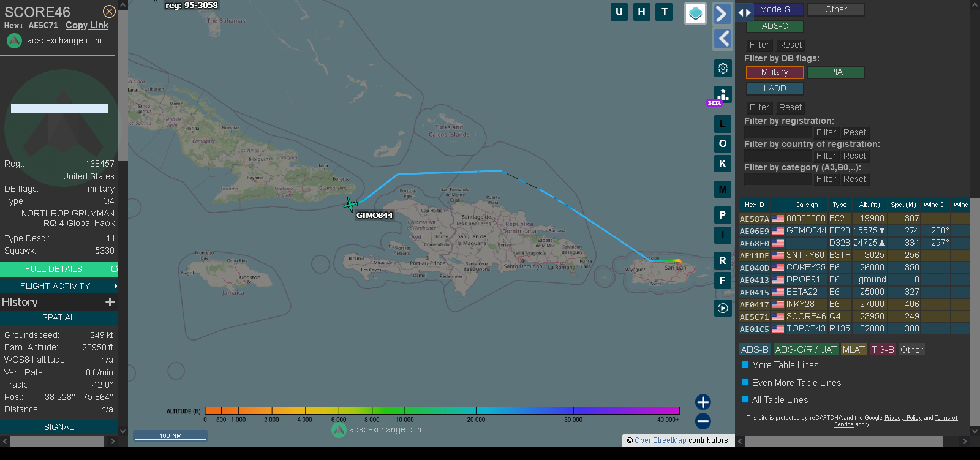Click the adsbexchange logo in info panel
Viewport: 980px width, 460px height.
(14, 40)
